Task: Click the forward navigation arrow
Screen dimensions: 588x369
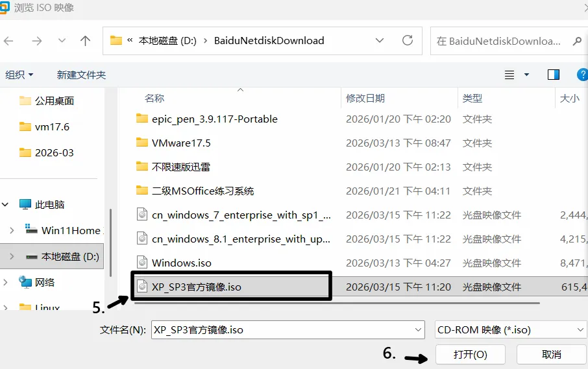Action: click(37, 41)
